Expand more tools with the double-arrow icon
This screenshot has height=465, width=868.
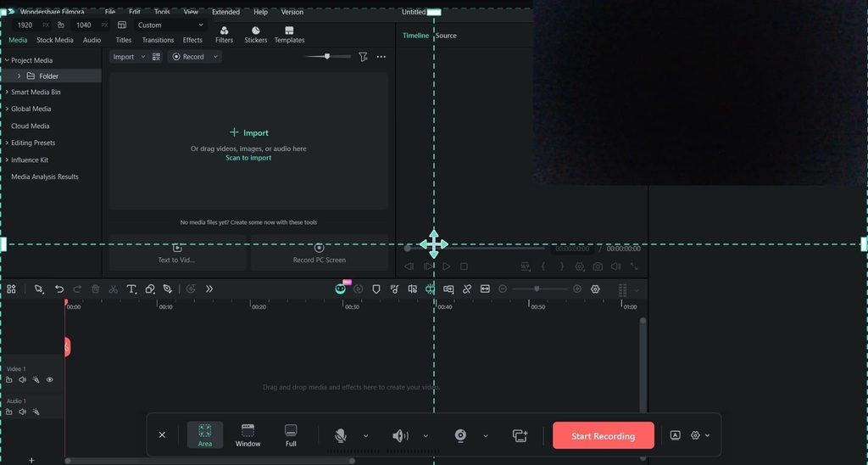click(209, 289)
